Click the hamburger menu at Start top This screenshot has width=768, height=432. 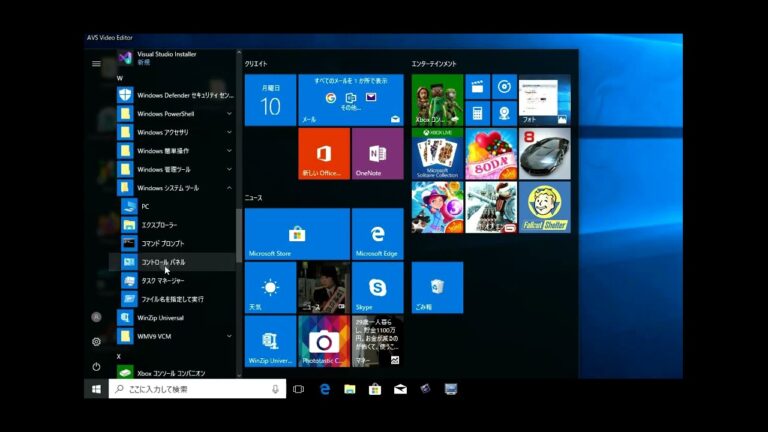(96, 63)
